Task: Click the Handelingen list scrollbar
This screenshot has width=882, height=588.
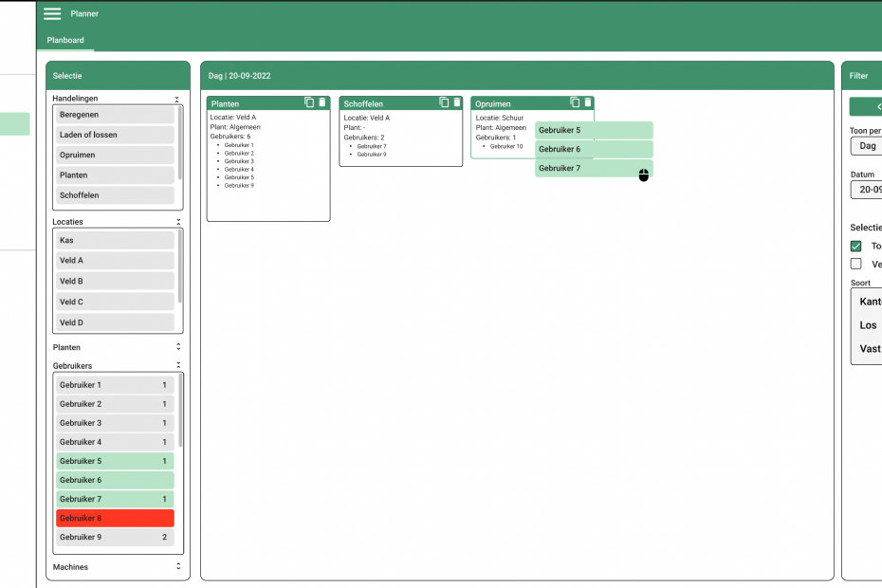Action: [x=180, y=142]
